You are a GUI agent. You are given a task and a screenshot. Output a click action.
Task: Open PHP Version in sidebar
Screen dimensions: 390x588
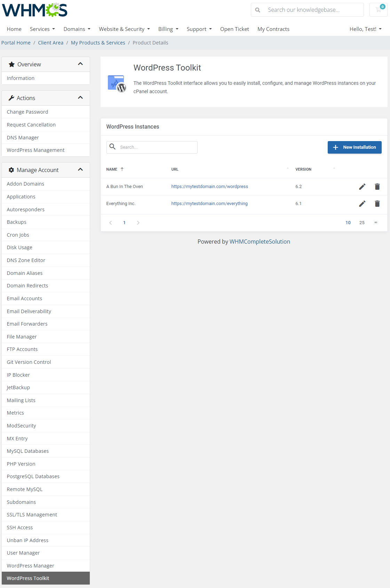click(46, 464)
